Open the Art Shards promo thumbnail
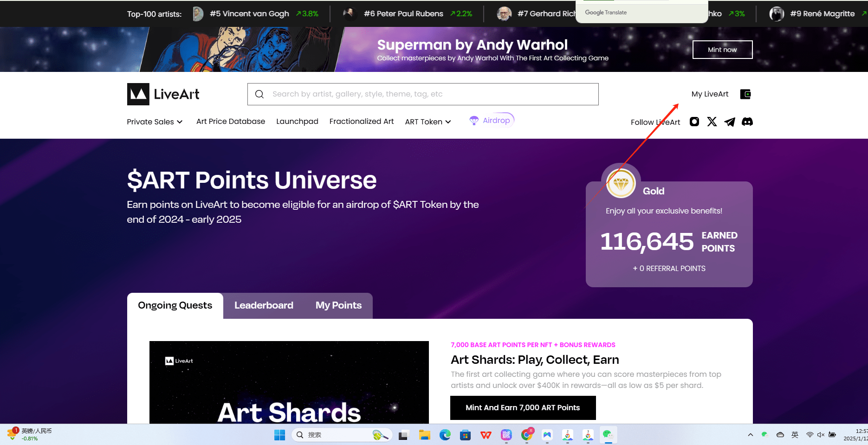This screenshot has height=445, width=868. coord(289,382)
